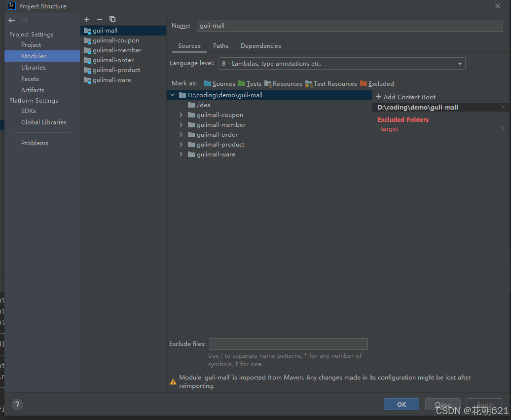Click the back navigation arrow

click(x=11, y=20)
